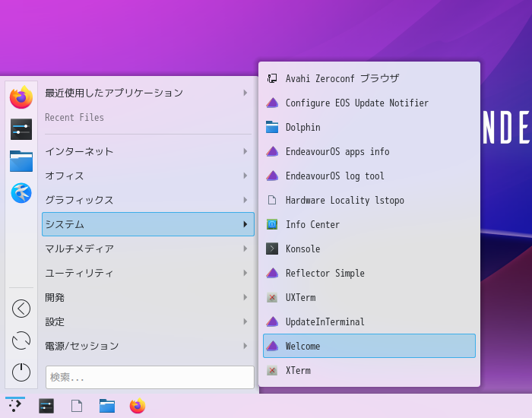Viewport: 532px width, 418px height.
Task: Launch XTerm entry
Action: (x=369, y=371)
